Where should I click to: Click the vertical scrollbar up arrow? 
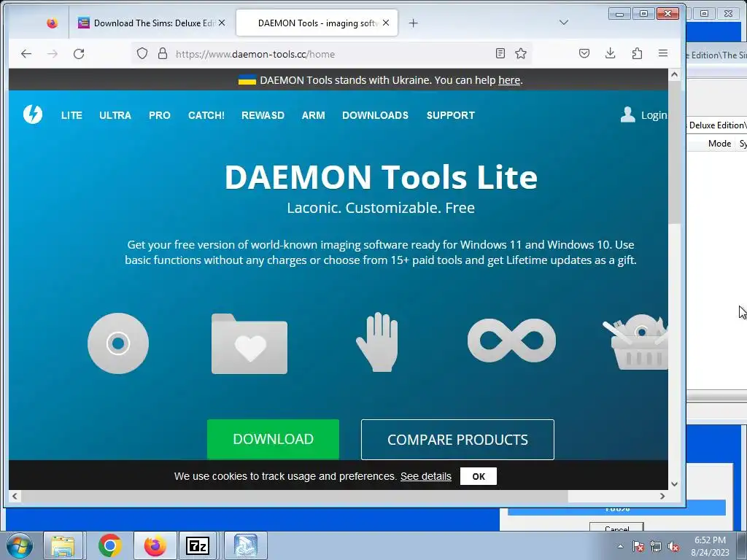pyautogui.click(x=674, y=74)
